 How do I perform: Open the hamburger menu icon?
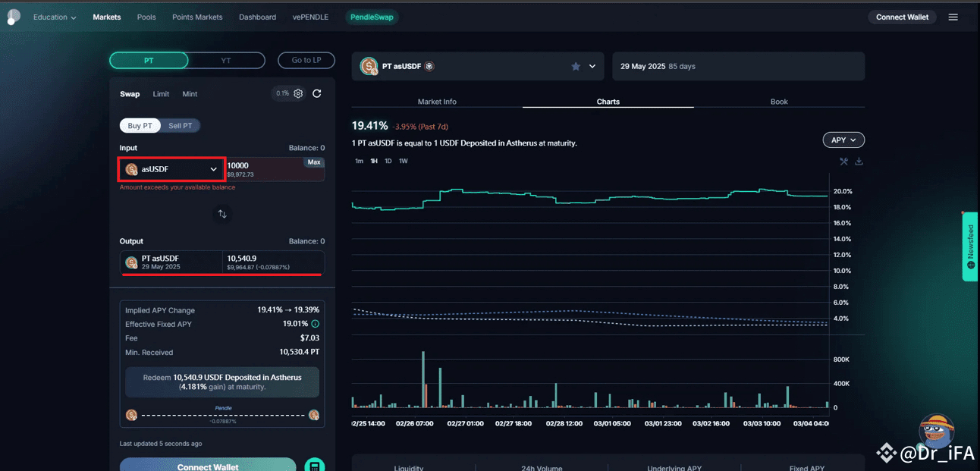coord(953,17)
